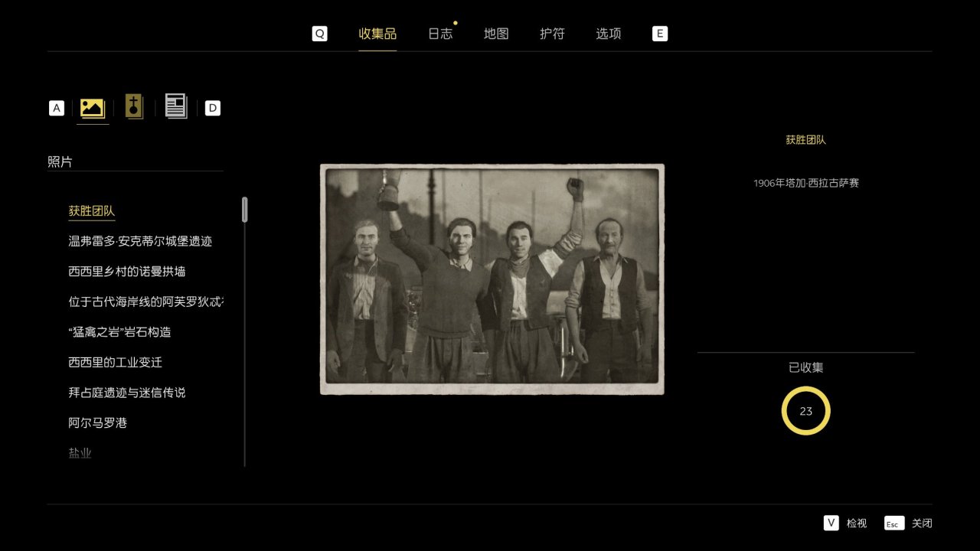The width and height of the screenshot is (980, 551).
Task: Click the Q key previous-tab icon
Action: pos(319,34)
